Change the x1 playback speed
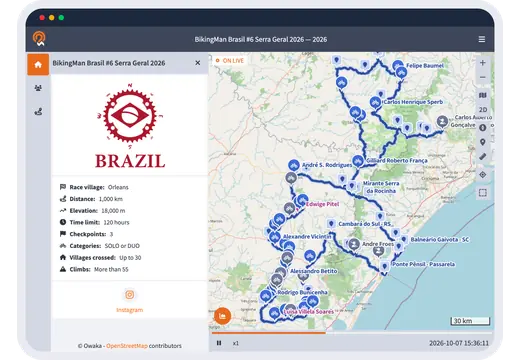The image size is (520, 360). click(236, 343)
